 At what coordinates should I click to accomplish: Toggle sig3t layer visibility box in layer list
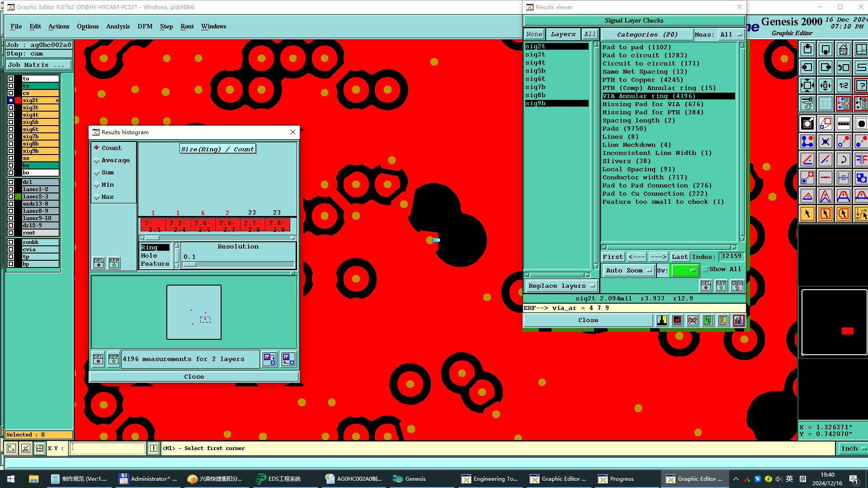tap(11, 108)
